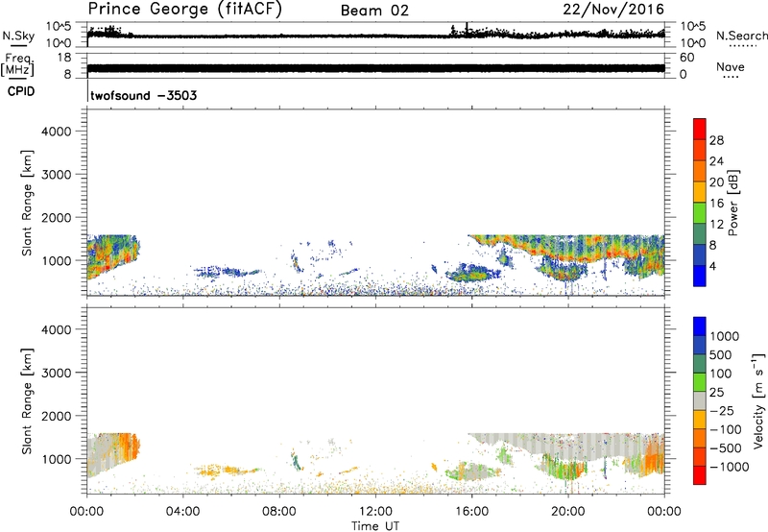Click the 12:00 time tick label
768x532 pixels.
point(375,512)
